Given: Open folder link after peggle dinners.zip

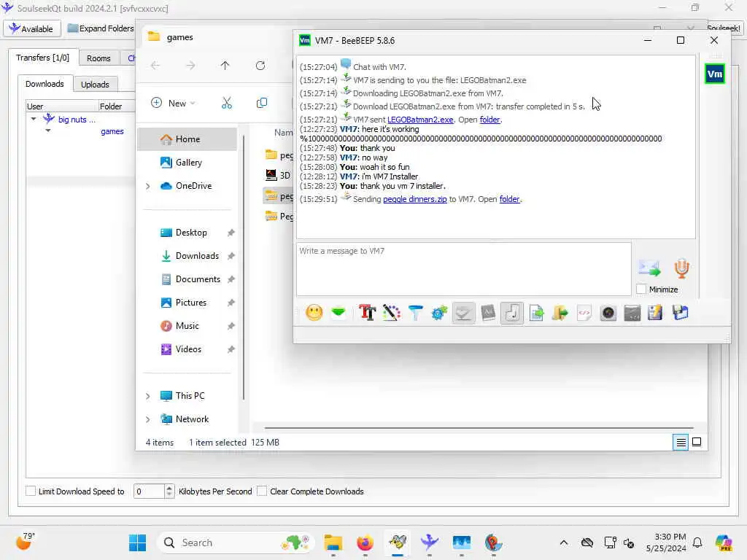Looking at the screenshot, I should pos(509,199).
